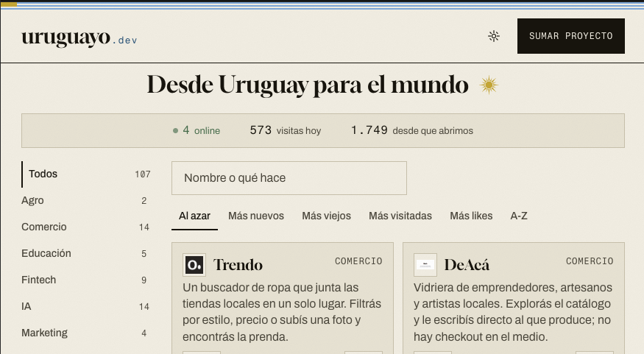
Task: Click the '107' count beside Todos
Action: point(143,174)
